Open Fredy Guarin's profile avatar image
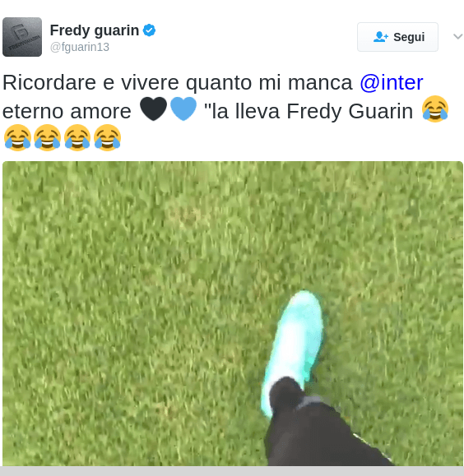464x476 pixels. pyautogui.click(x=22, y=37)
